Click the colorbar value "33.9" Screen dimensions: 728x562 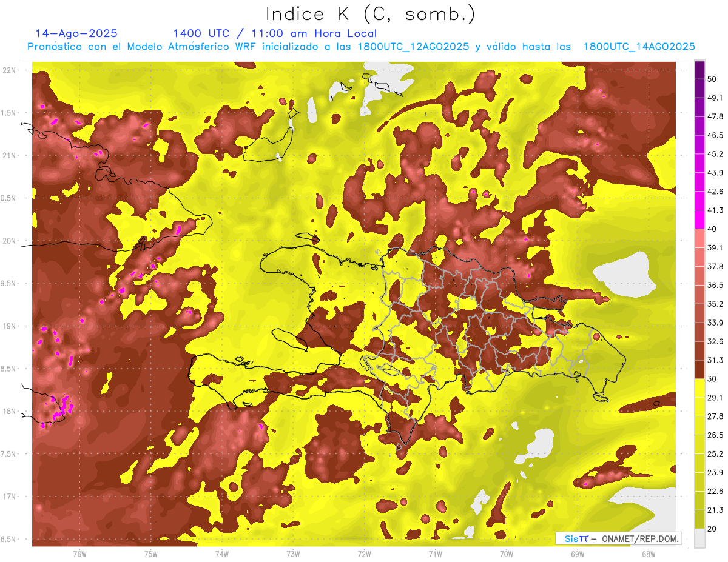(x=715, y=323)
